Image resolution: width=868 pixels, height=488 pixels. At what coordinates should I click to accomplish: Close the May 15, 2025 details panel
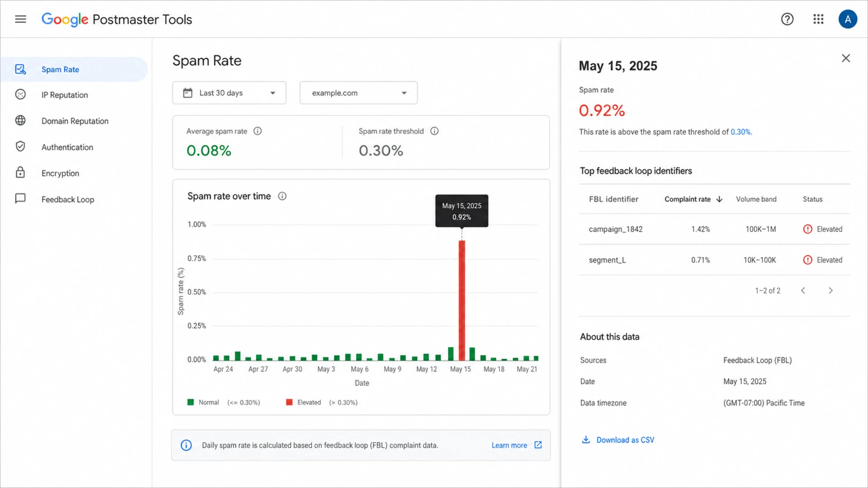click(846, 58)
